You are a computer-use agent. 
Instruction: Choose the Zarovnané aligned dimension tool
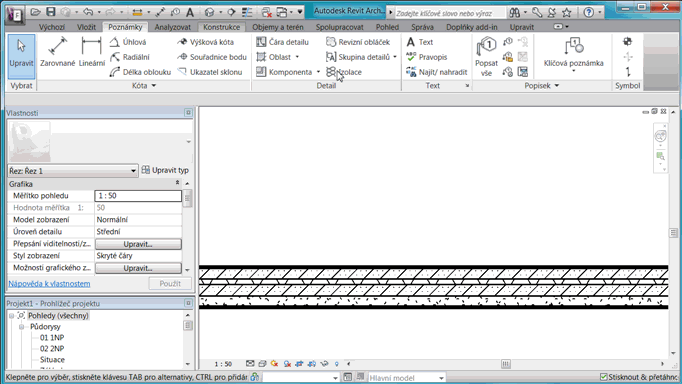(58, 52)
